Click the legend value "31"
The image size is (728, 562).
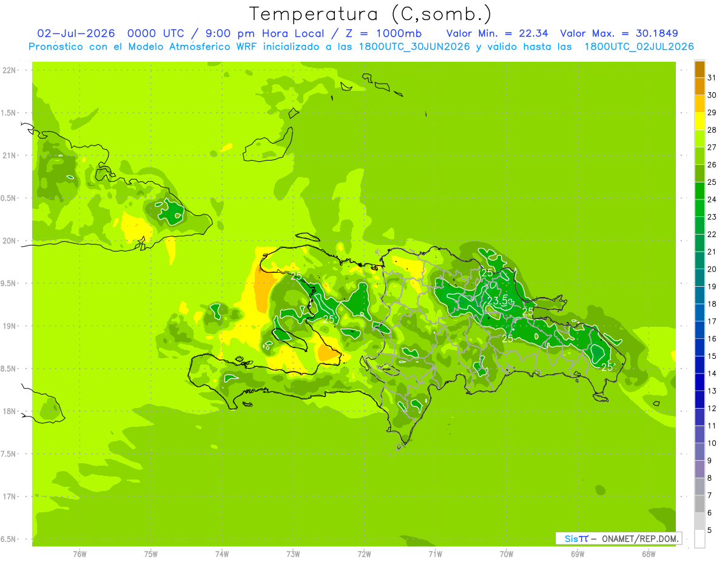point(712,78)
